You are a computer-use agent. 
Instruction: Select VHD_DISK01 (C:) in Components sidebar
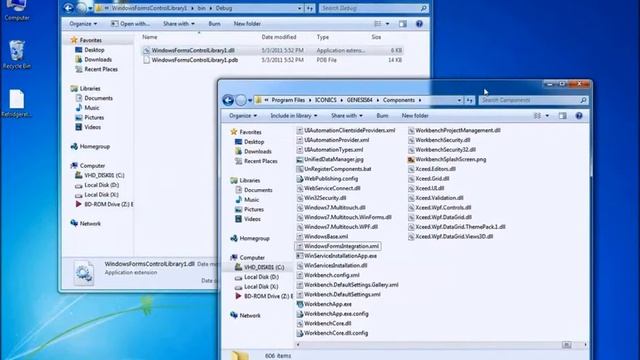[x=260, y=267]
